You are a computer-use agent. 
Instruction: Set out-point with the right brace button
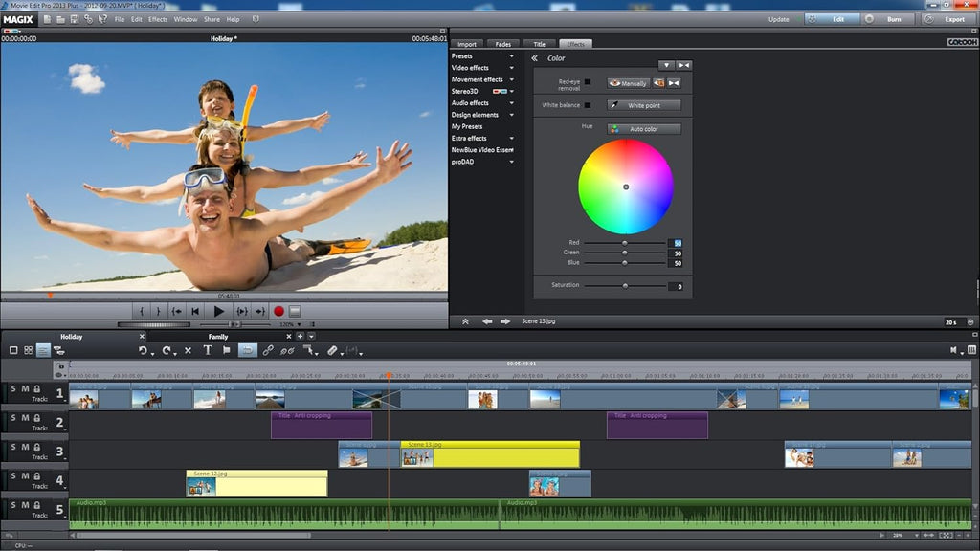pyautogui.click(x=158, y=311)
